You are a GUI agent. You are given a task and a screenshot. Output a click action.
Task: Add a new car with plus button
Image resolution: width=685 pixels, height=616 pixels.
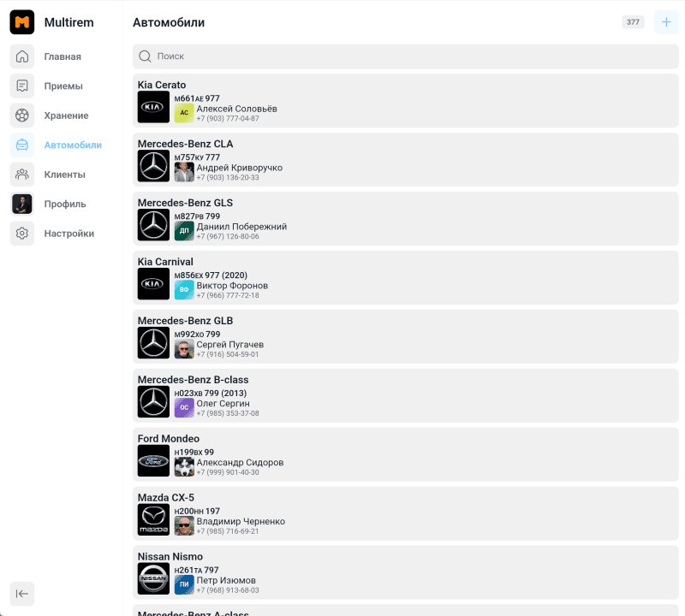[x=666, y=22]
